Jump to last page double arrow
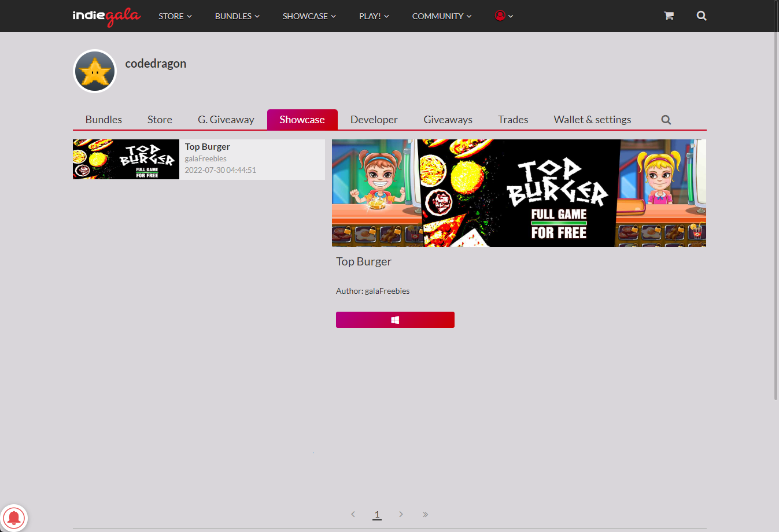Viewport: 779px width, 532px height. 425,514
